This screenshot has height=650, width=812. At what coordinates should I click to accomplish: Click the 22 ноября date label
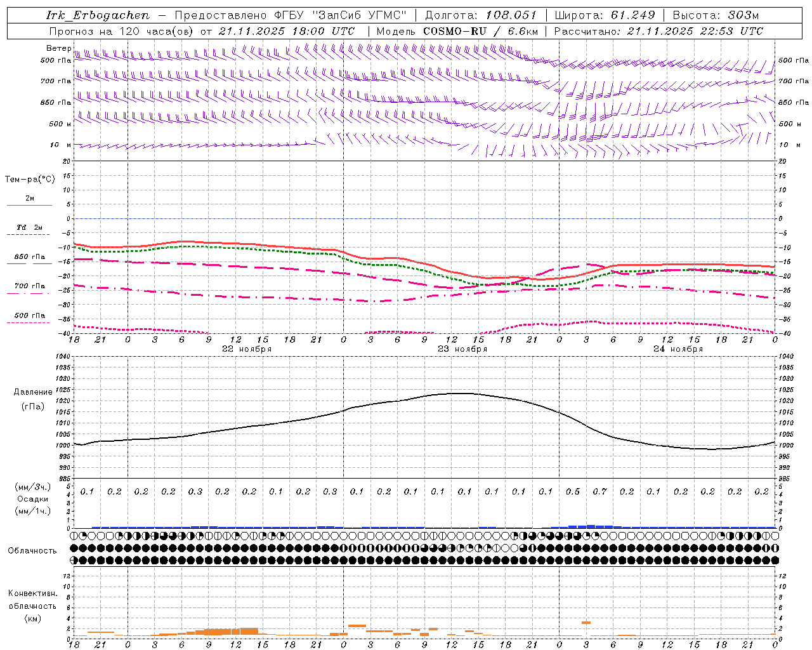(x=247, y=349)
